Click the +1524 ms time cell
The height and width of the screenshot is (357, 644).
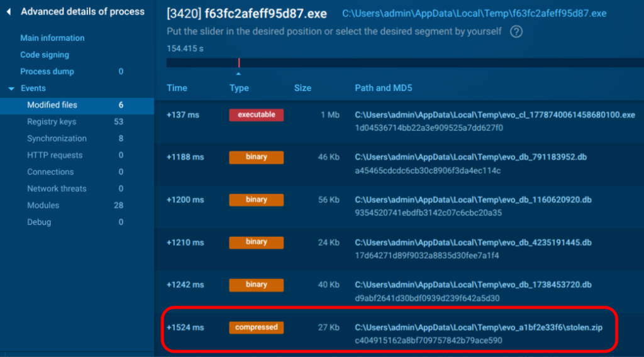pyautogui.click(x=186, y=328)
